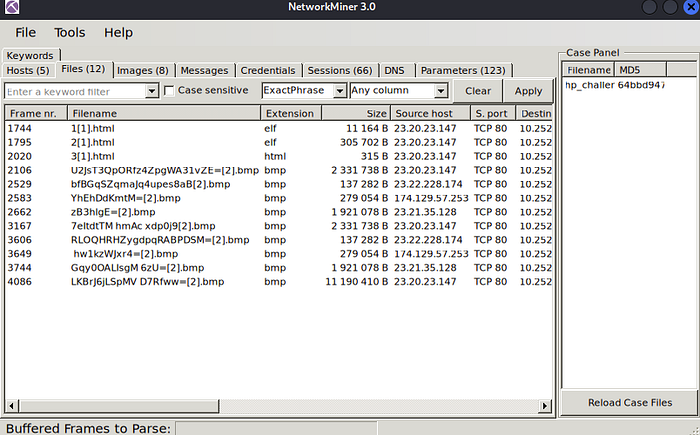This screenshot has height=435, width=700.
Task: Click the Buffered Frames to Parse progress bar
Action: [276, 429]
